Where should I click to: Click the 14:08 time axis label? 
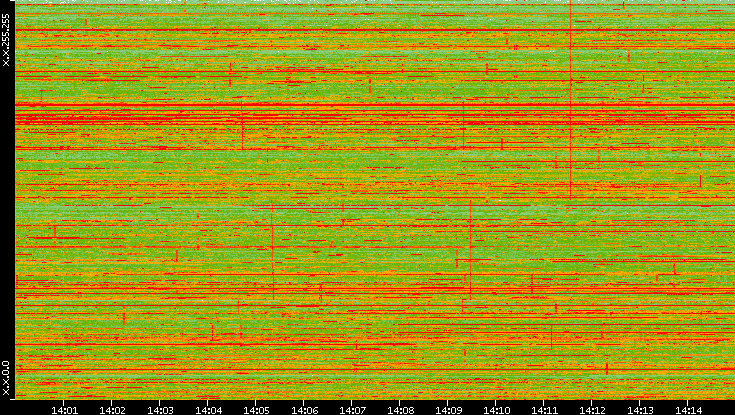click(400, 410)
